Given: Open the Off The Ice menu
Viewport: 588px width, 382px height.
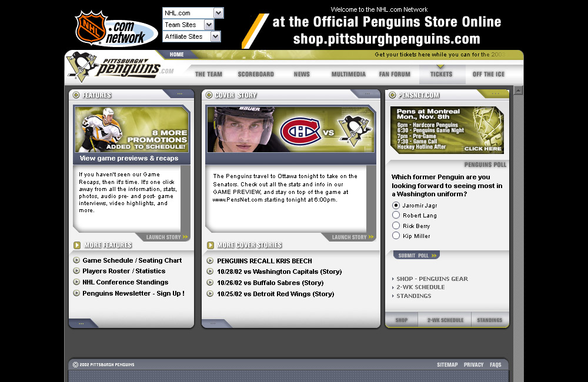Looking at the screenshot, I should pos(489,74).
